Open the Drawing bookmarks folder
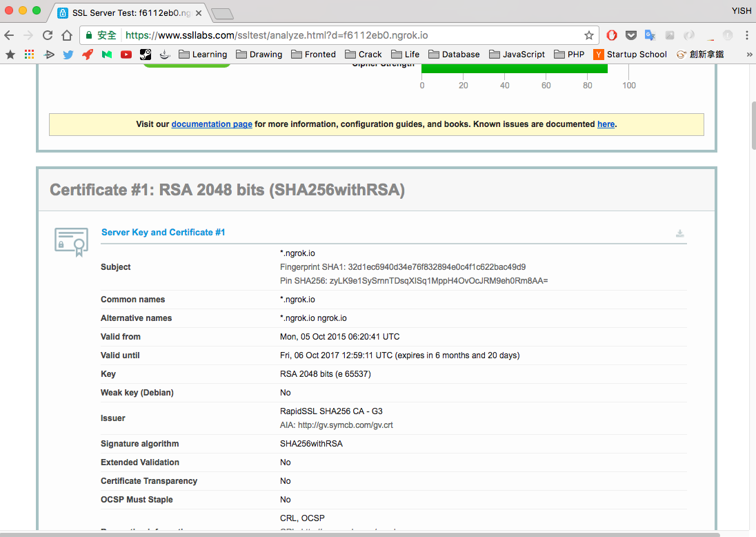The width and height of the screenshot is (756, 537). tap(259, 55)
